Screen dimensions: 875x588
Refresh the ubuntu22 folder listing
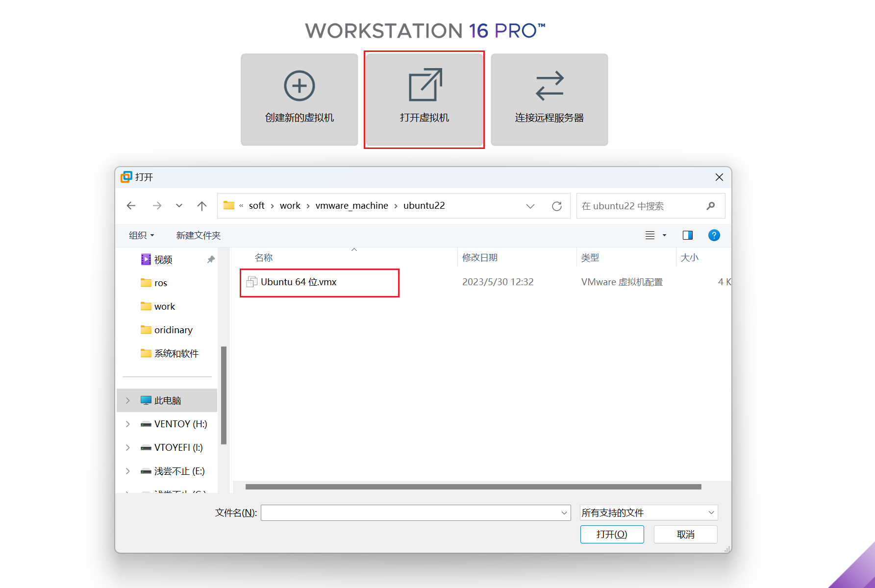[557, 206]
